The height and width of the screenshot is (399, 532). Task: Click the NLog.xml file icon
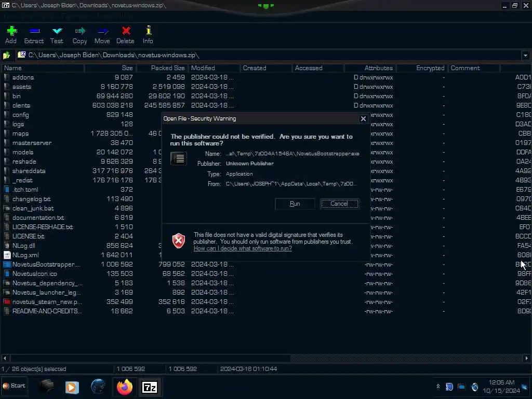tap(7, 255)
